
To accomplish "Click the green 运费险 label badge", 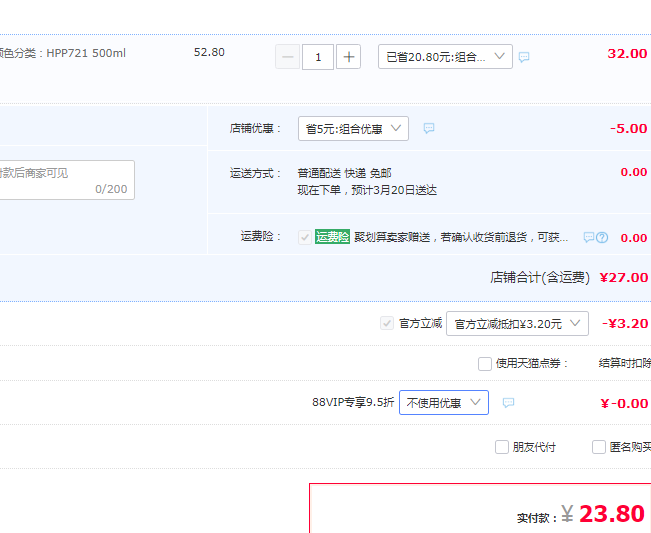I will [x=332, y=237].
